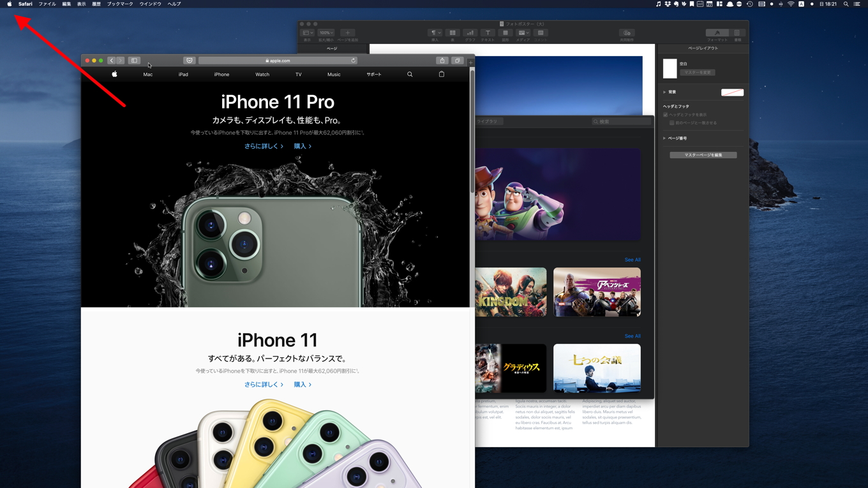This screenshot has height=488, width=868.
Task: Open the ブックマーク menu
Action: coord(120,4)
